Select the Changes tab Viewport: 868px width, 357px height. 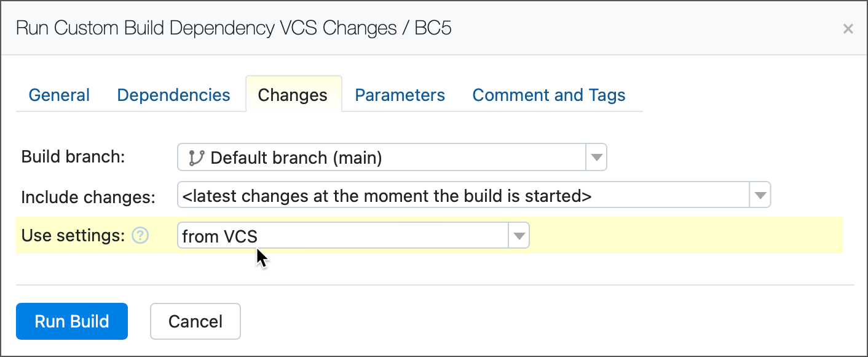point(293,95)
